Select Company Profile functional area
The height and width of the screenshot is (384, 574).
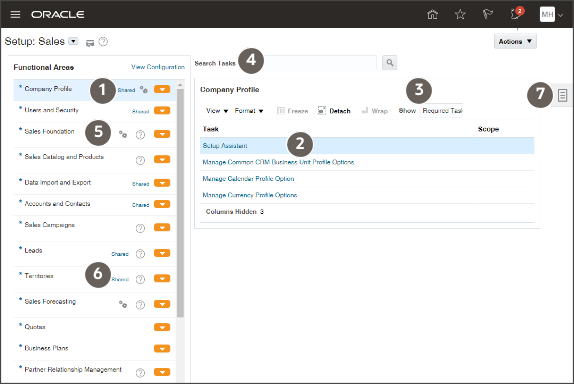[x=48, y=89]
